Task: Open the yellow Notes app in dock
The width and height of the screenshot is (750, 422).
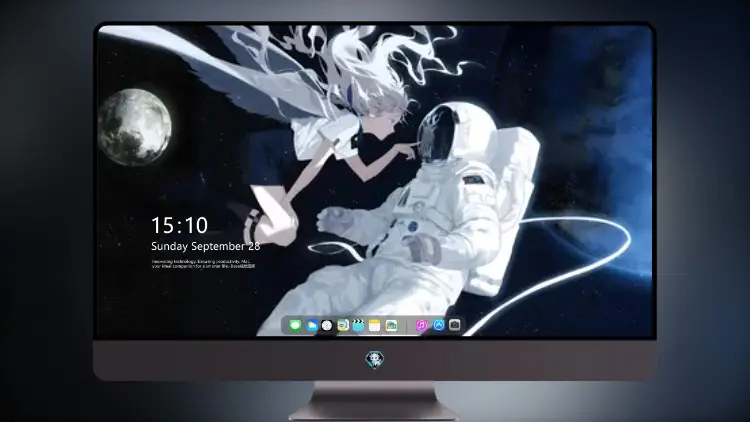Action: [x=375, y=326]
